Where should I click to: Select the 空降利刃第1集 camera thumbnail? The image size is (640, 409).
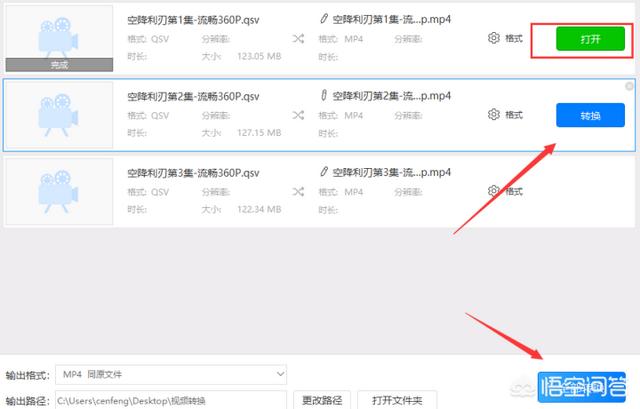click(x=59, y=38)
